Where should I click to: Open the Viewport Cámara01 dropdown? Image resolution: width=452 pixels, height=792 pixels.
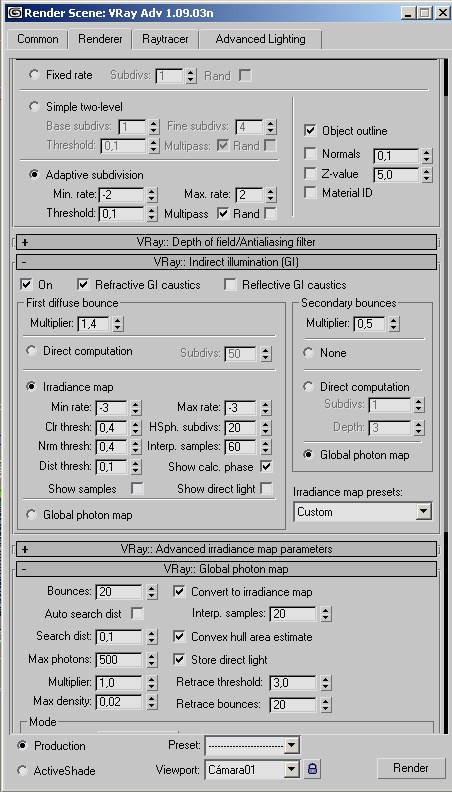[291, 769]
